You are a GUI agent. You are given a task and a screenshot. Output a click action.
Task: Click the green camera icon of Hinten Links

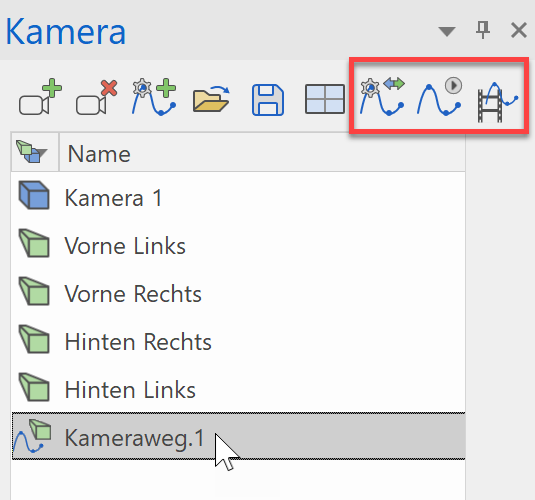[34, 387]
